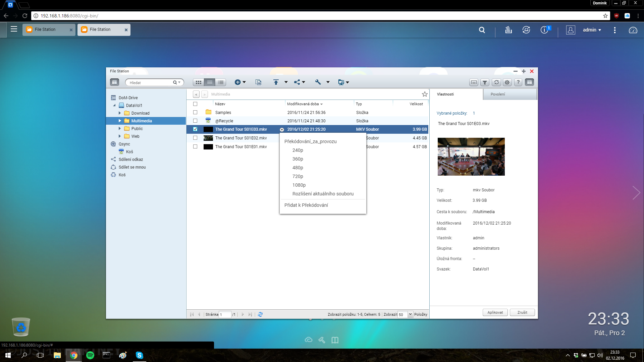Click the Aplikovat button

click(x=495, y=312)
